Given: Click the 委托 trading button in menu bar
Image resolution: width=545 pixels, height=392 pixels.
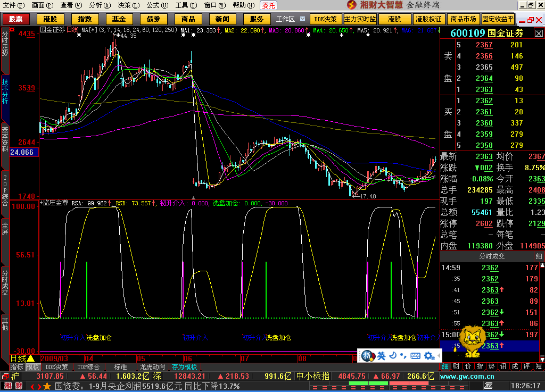Looking at the screenshot, I should 268,5.
